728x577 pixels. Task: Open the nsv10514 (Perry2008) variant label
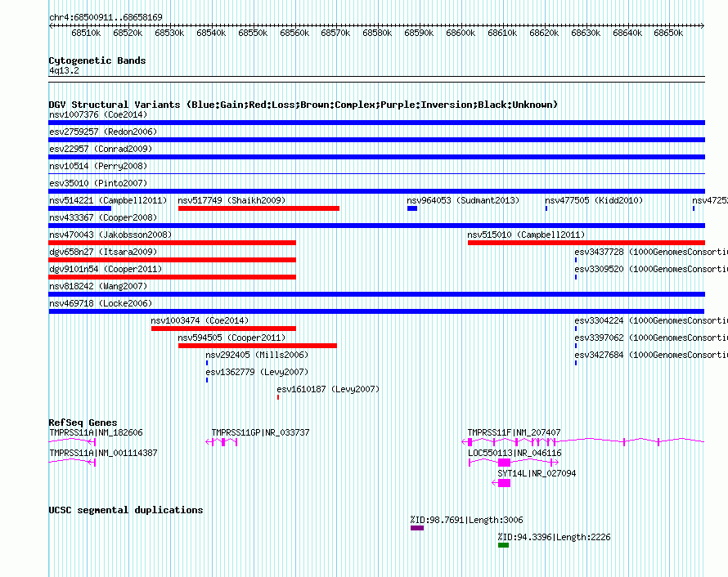[98, 166]
